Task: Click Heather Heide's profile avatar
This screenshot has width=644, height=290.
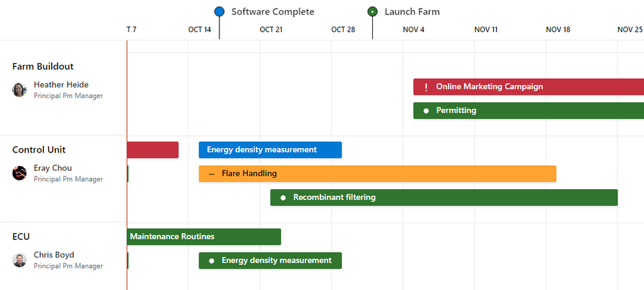Action: point(19,90)
